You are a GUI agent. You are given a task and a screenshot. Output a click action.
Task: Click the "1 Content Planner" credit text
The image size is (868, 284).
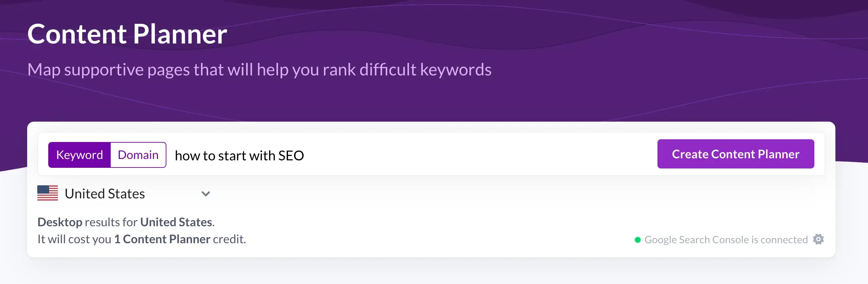pyautogui.click(x=162, y=239)
